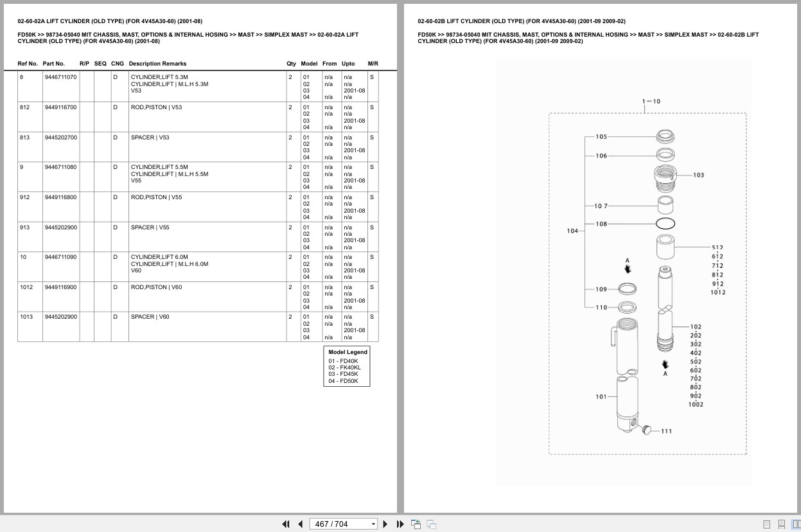Screen dimensions: 801x532
Task: Click the 02-60-02A LIFT CYLINDER page title
Action: pos(110,21)
